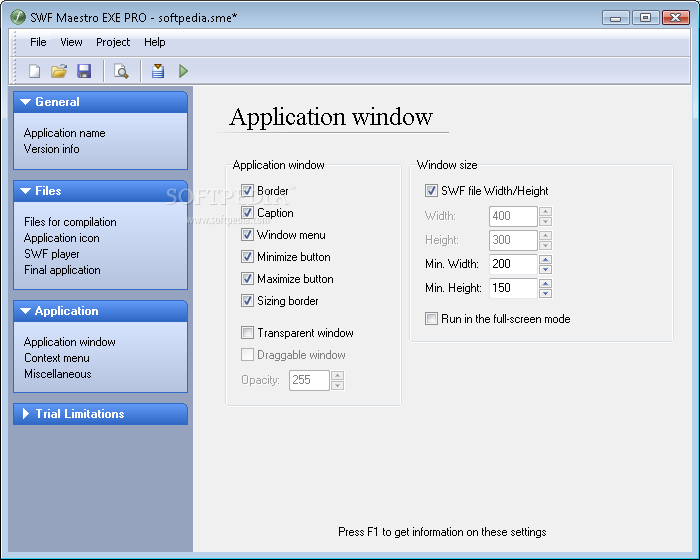Expand the Trial Limitations section
The height and width of the screenshot is (560, 700).
pyautogui.click(x=100, y=414)
